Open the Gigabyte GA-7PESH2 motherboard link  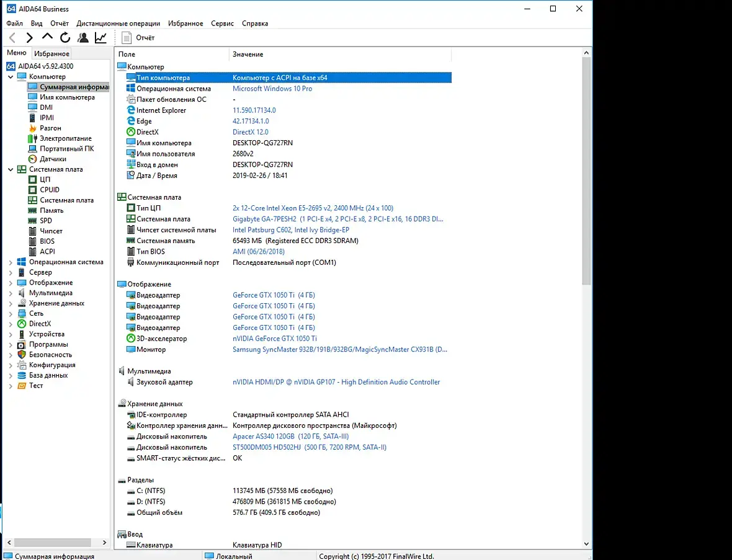click(338, 219)
